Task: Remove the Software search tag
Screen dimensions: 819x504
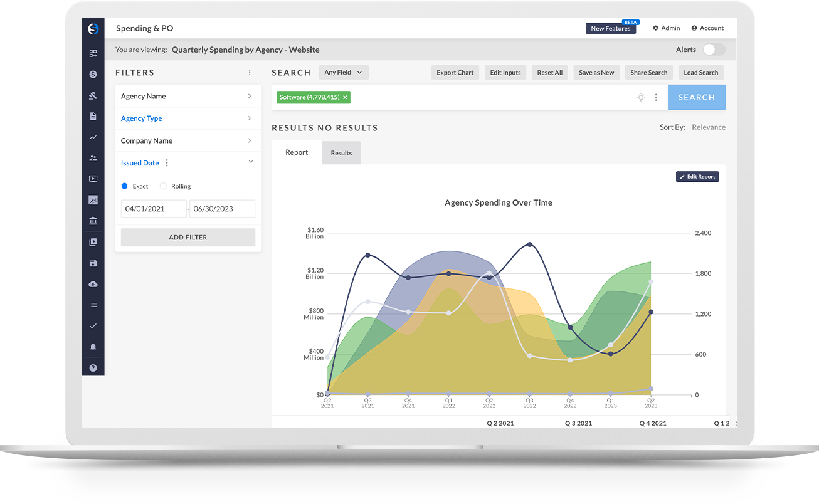Action: [x=345, y=98]
